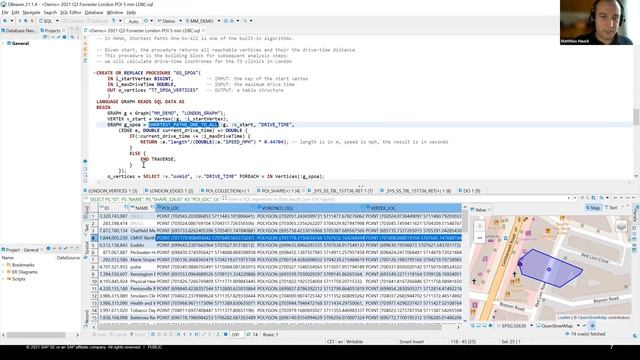The image size is (640, 360).
Task: Go to the first results page
Action: point(178,334)
